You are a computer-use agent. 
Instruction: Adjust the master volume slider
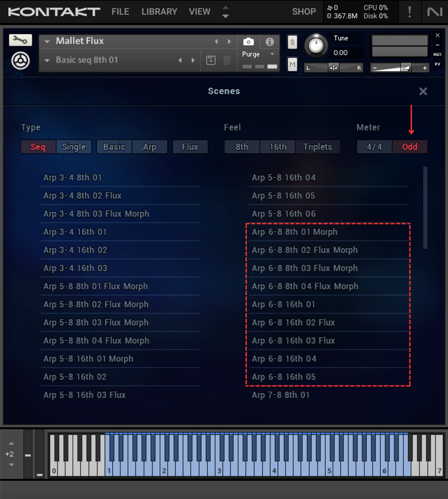tap(405, 68)
